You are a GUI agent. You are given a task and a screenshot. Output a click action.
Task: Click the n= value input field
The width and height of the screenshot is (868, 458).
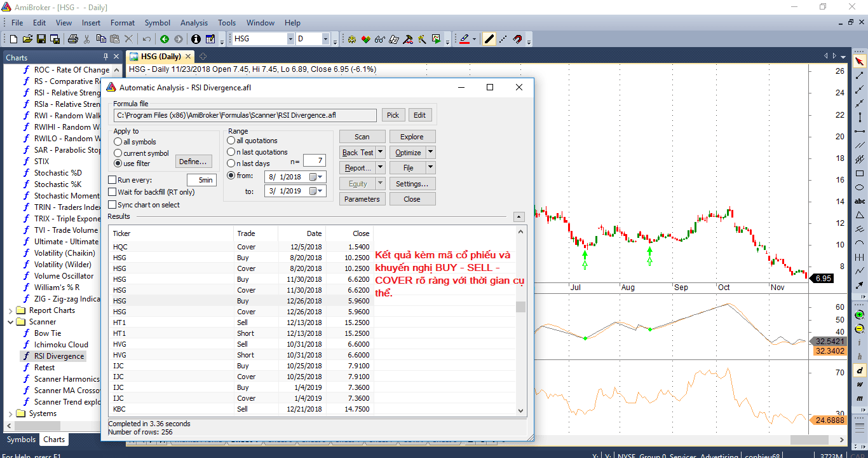(315, 162)
